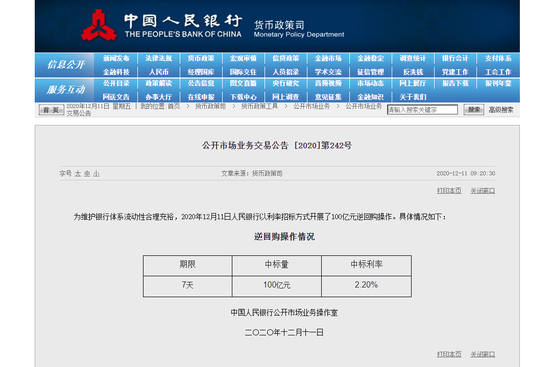Go to 人民币 section
This screenshot has height=367, width=550.
coord(159,72)
